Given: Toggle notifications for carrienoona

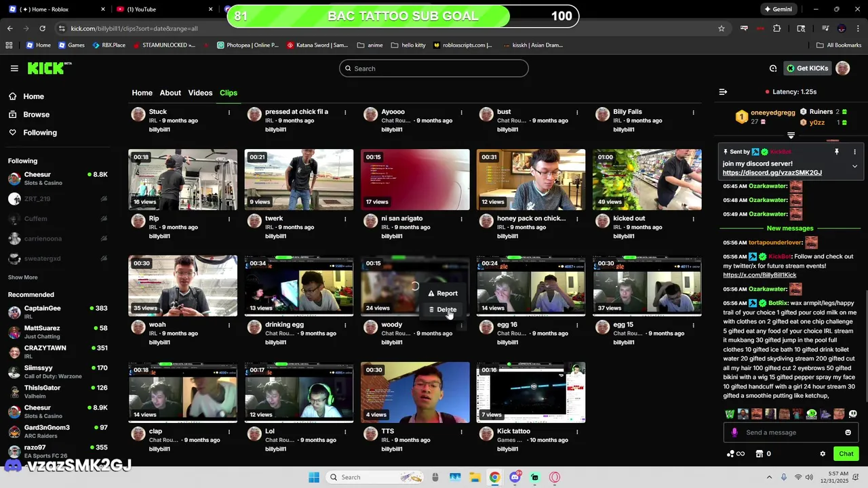Looking at the screenshot, I should coord(104,239).
